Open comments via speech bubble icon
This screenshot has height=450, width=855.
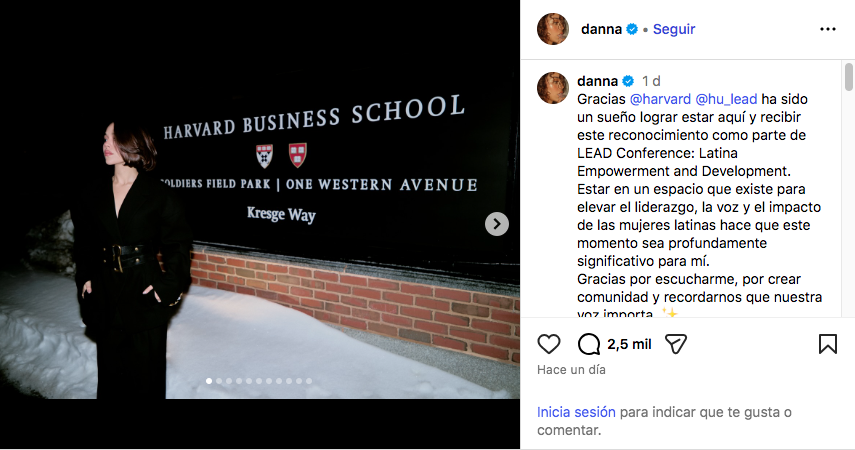[589, 344]
